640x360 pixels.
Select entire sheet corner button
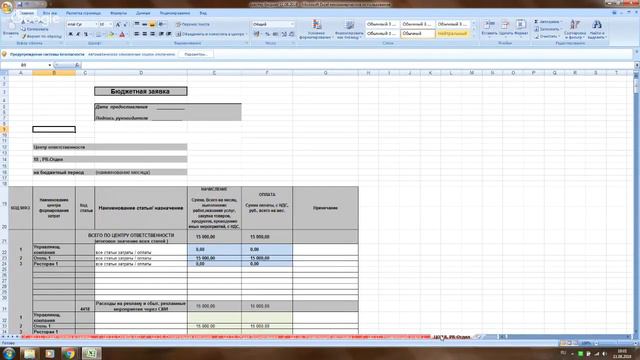pyautogui.click(x=4, y=73)
